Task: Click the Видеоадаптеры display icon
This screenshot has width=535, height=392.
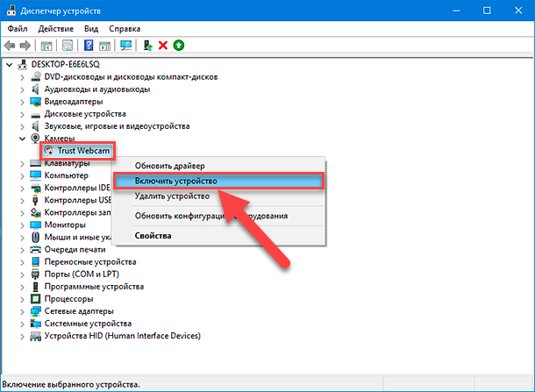Action: click(35, 102)
